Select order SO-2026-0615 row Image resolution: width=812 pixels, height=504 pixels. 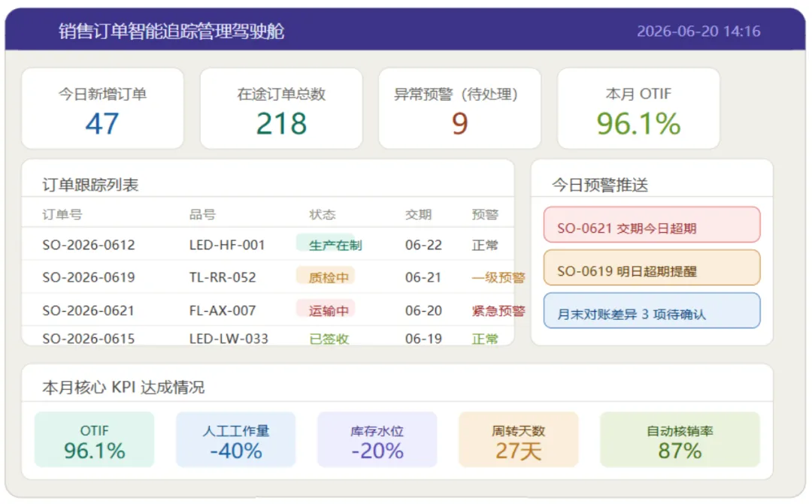268,337
